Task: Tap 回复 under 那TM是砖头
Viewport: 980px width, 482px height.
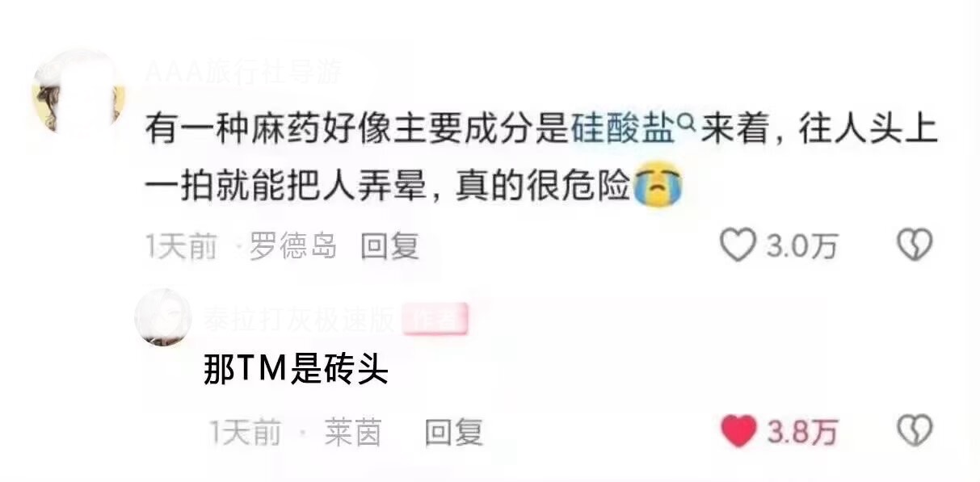Action: point(454,433)
